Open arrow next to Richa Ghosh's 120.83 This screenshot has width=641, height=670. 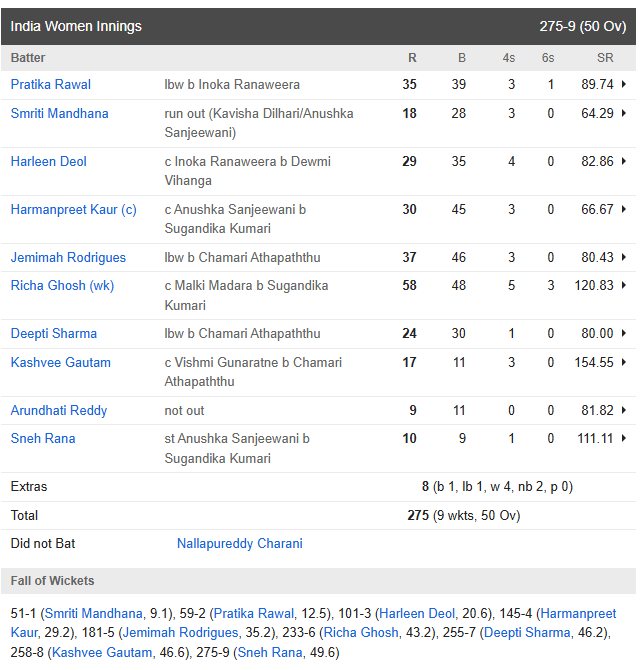pos(624,285)
